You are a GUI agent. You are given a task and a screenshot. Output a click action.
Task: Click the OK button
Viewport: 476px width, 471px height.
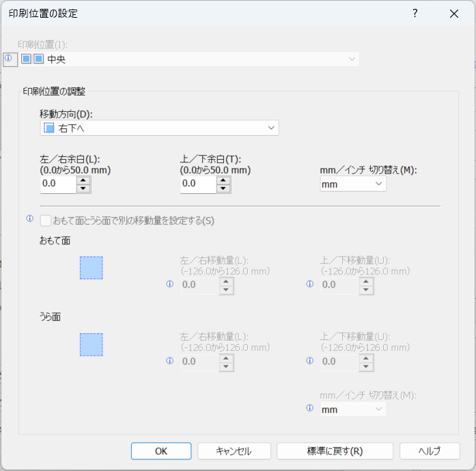click(x=161, y=451)
